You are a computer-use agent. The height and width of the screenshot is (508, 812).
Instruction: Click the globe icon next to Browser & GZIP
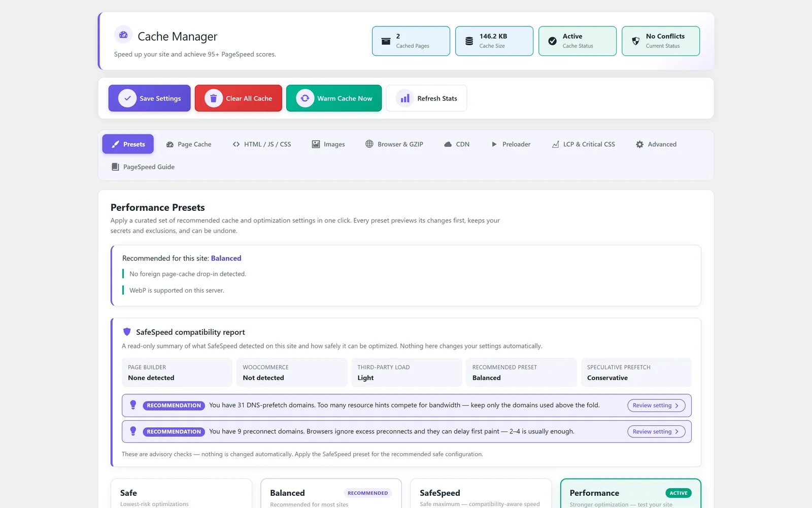pos(369,144)
